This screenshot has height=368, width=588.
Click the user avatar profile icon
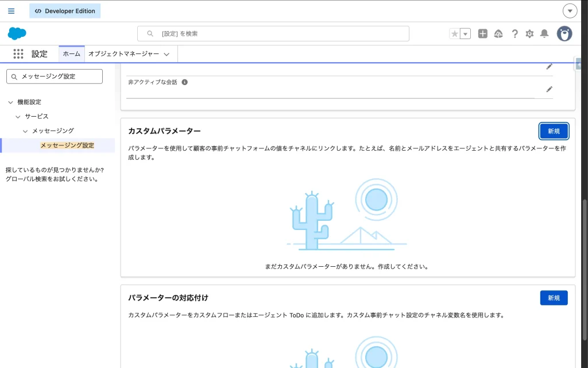pos(564,34)
